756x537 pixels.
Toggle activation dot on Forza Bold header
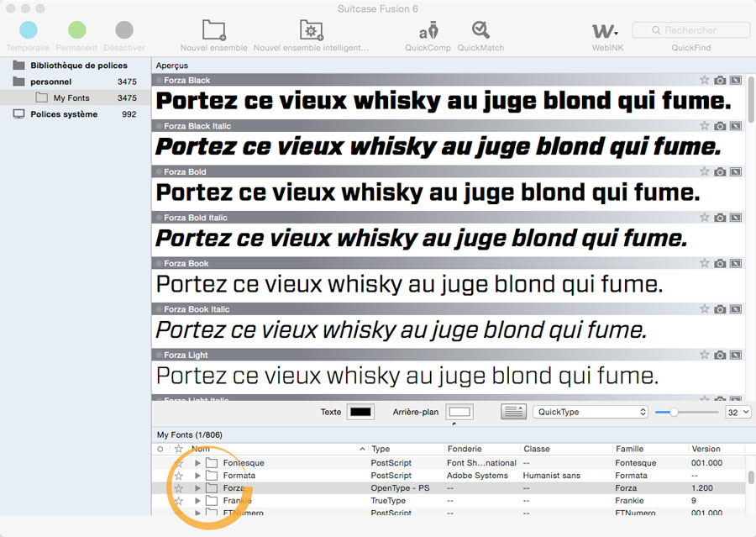(159, 171)
